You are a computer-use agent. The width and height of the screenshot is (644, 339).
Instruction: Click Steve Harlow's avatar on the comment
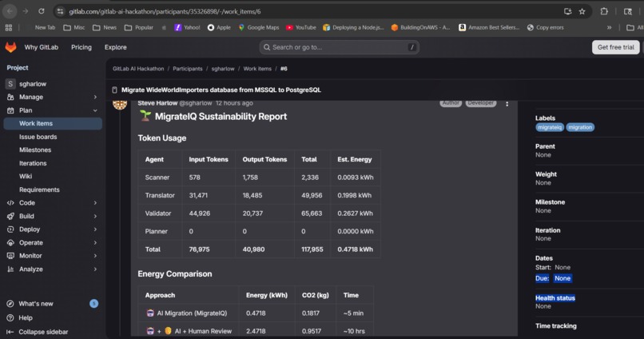click(120, 105)
